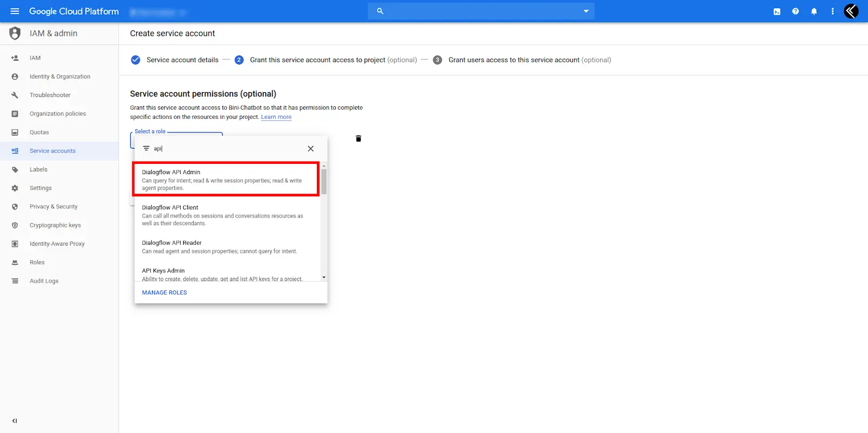Open Privacy & Security page
Screen dimensions: 868x433
tap(54, 207)
